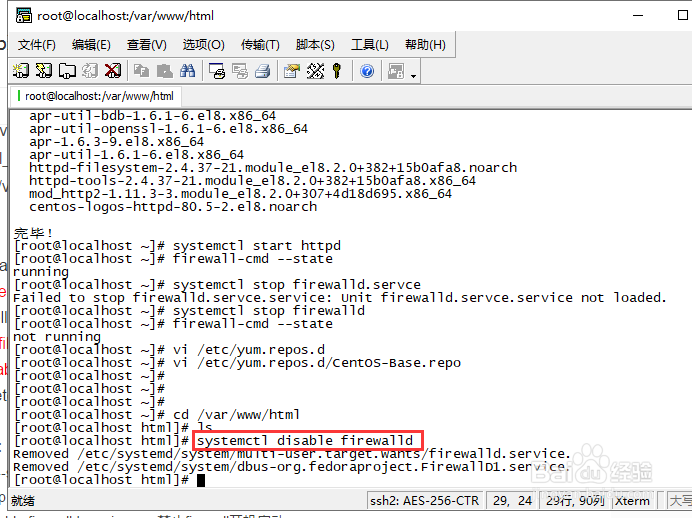Click the grayed Print Selection icon
Image resolution: width=692 pixels, height=518 pixels.
click(x=240, y=71)
